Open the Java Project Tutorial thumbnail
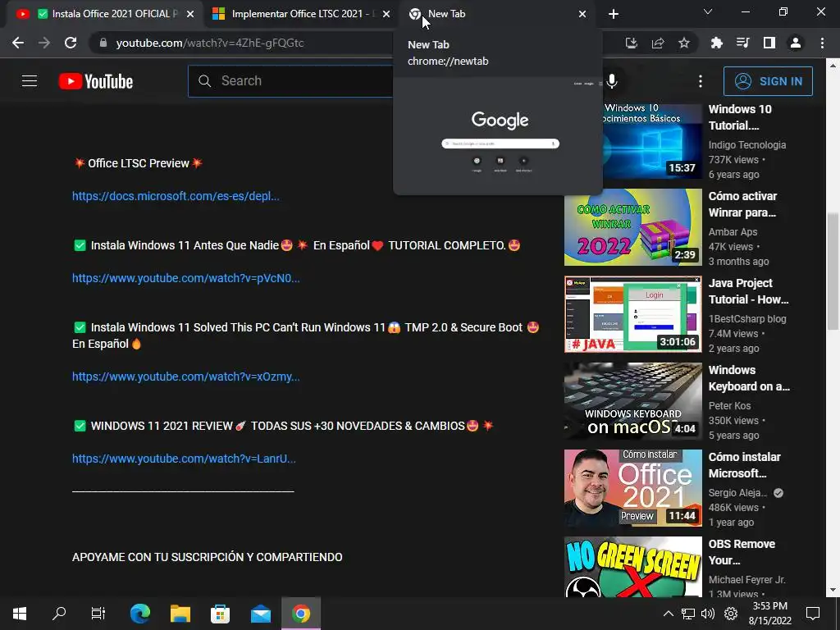This screenshot has width=840, height=630. tap(632, 314)
